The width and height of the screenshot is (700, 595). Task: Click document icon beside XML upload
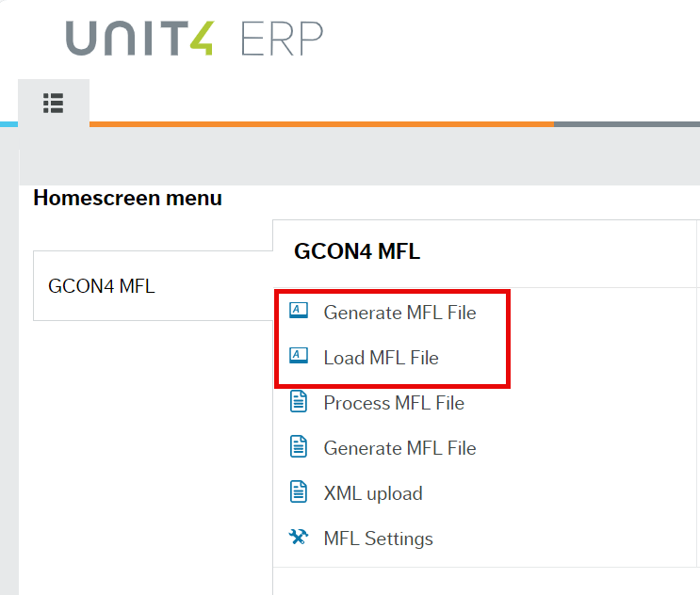pos(299,492)
